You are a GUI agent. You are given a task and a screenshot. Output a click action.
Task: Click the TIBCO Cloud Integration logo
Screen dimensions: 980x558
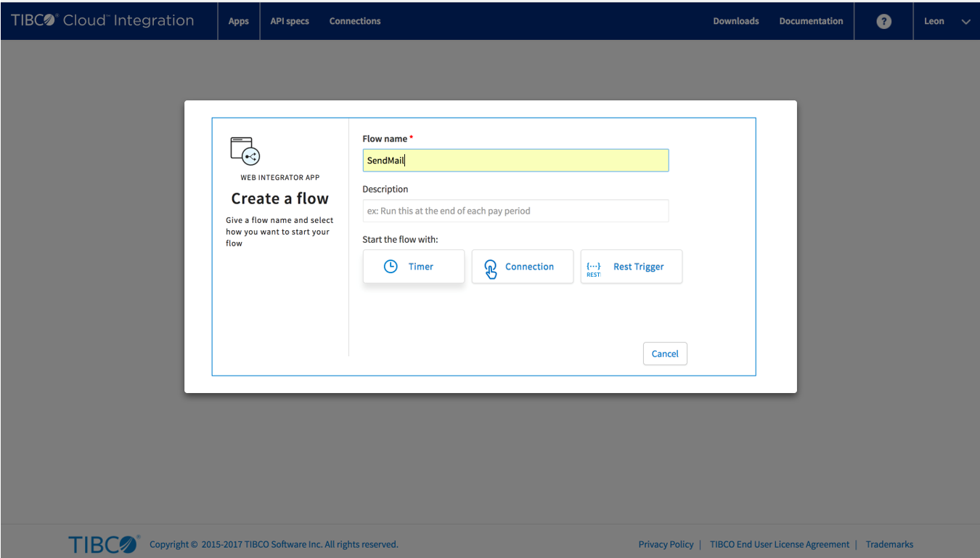pyautogui.click(x=102, y=21)
